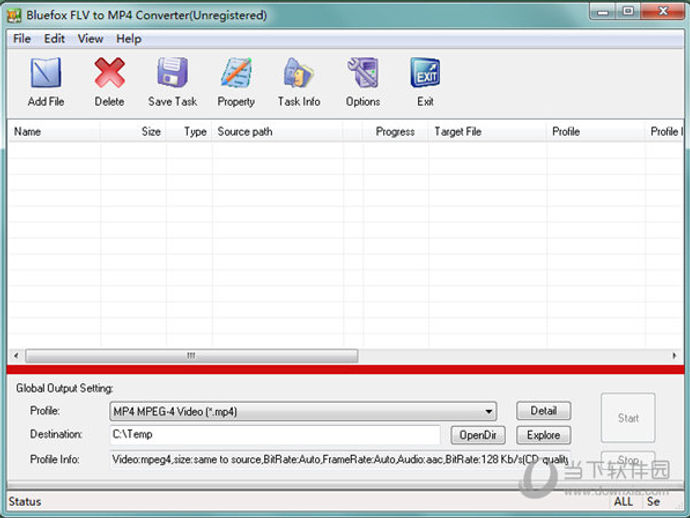This screenshot has height=518, width=690.
Task: Sort by the Name column header
Action: (54, 132)
